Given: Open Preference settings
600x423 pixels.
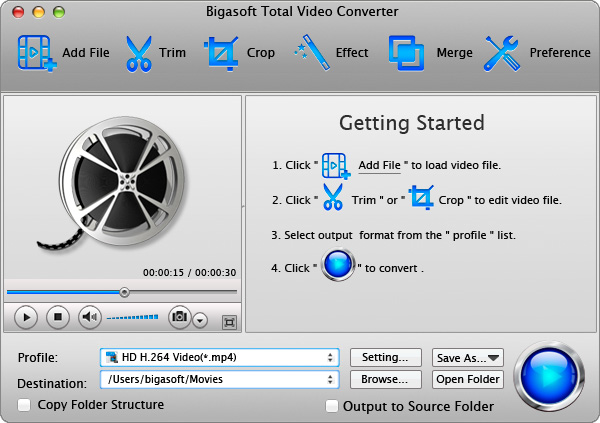Looking at the screenshot, I should 501,53.
